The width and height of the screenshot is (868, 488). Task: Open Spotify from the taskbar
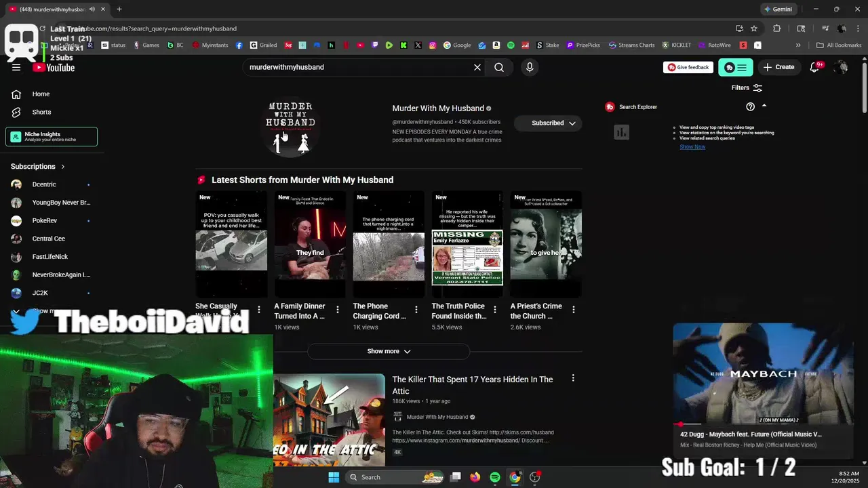click(495, 477)
